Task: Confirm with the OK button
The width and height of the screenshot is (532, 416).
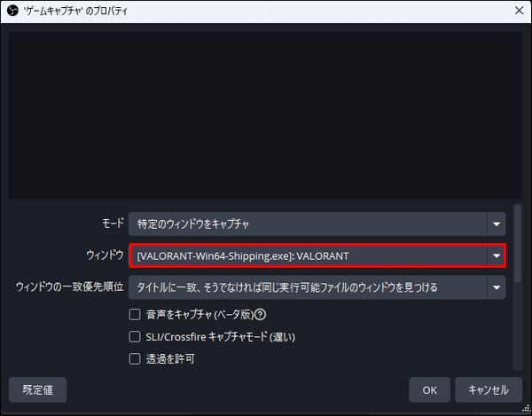Action: point(429,389)
